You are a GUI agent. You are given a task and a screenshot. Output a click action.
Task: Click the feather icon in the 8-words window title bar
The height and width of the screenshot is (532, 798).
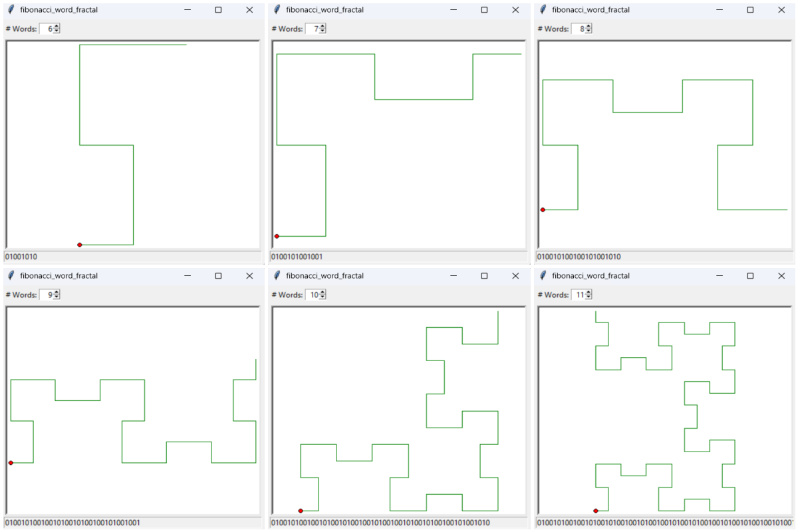coord(543,10)
